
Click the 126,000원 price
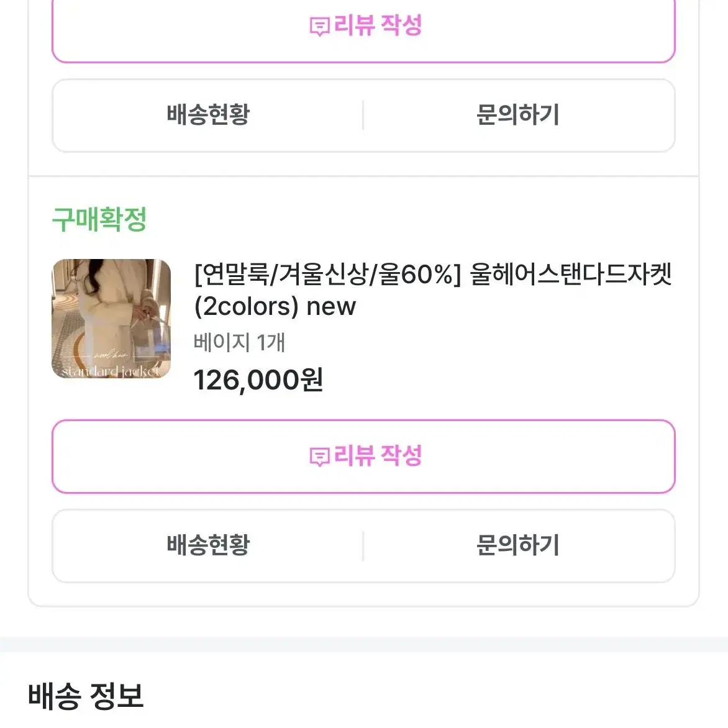coord(258,380)
